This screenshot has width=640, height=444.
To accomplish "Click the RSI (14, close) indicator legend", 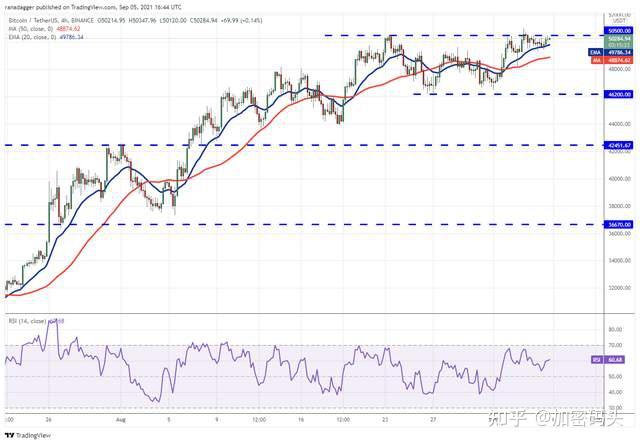I will pos(28,321).
